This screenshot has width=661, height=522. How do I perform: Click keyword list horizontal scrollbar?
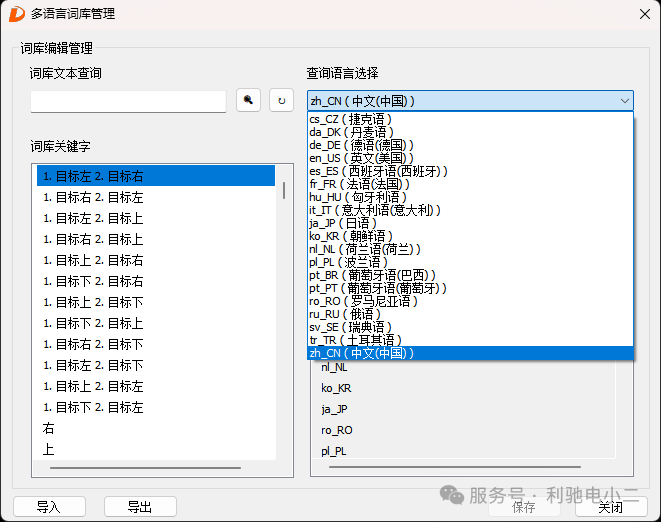tap(145, 468)
